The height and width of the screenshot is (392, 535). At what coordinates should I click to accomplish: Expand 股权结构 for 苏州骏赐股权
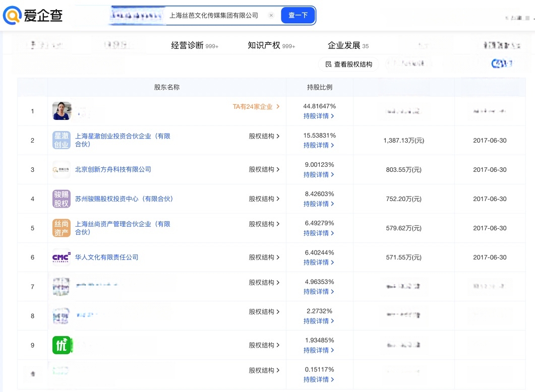pyautogui.click(x=264, y=199)
